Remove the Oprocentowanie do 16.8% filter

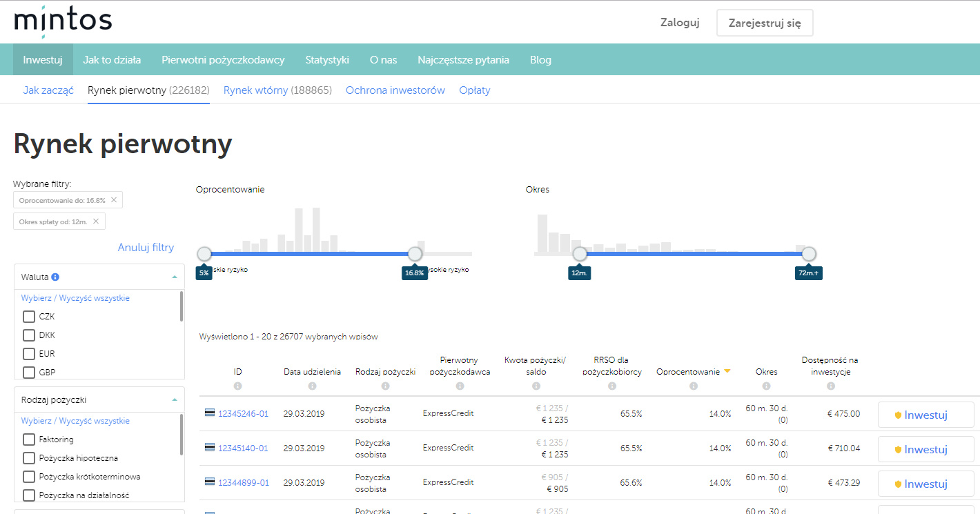pos(114,200)
